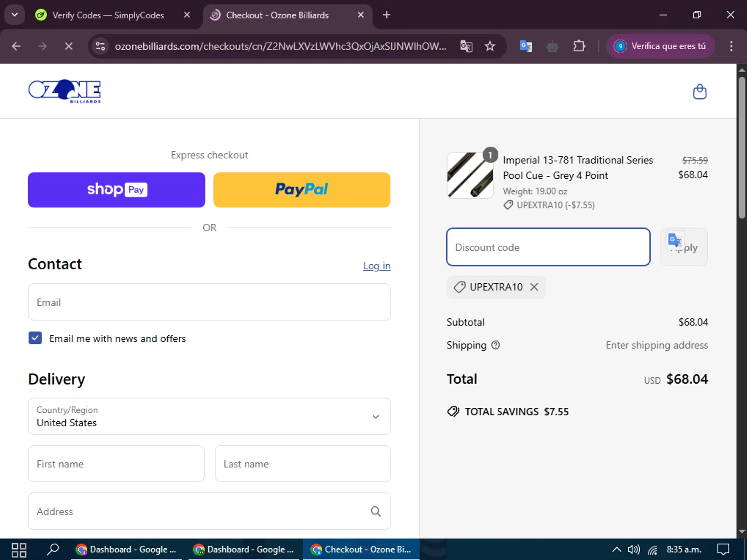Click the pool cue product thumbnail
The height and width of the screenshot is (560, 747).
[x=470, y=175]
